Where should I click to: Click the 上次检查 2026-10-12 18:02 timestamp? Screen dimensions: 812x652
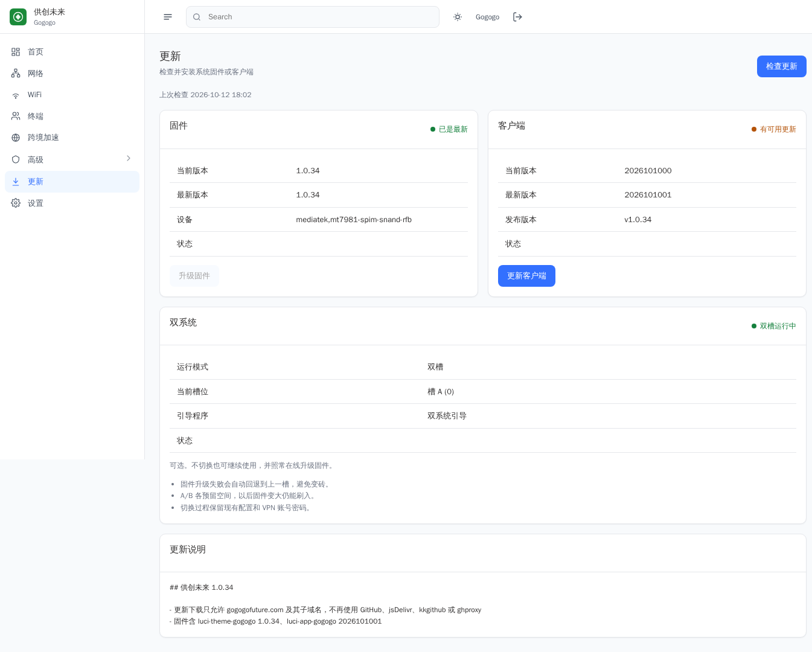[205, 95]
